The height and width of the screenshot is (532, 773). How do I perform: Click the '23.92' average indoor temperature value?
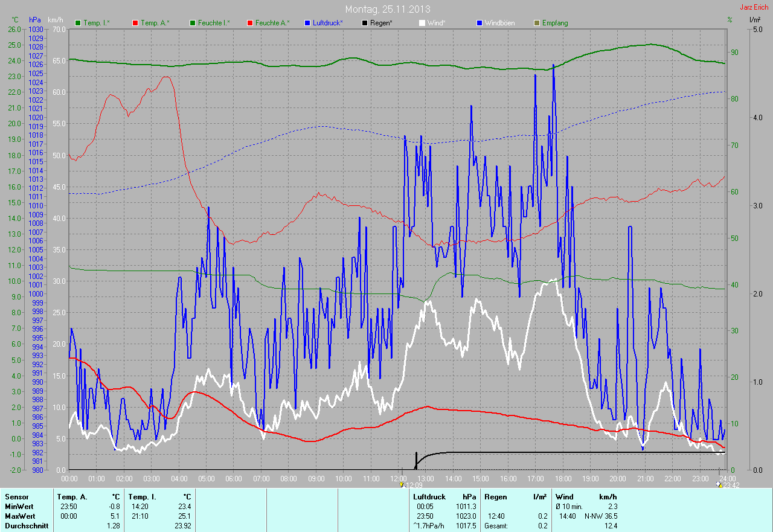click(x=182, y=526)
